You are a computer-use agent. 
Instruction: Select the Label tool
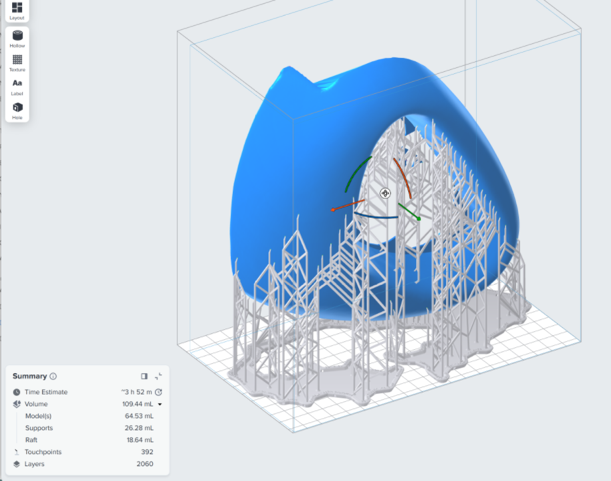click(17, 86)
